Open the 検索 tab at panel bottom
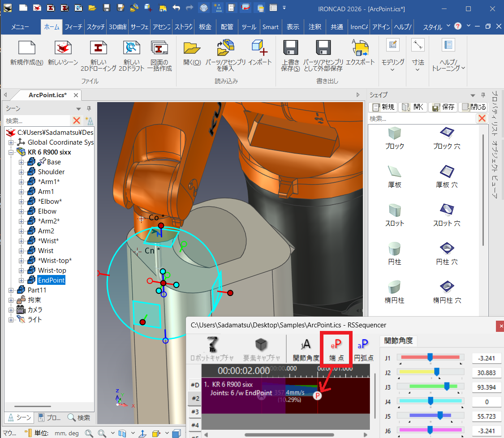This screenshot has height=438, width=504. [x=79, y=417]
